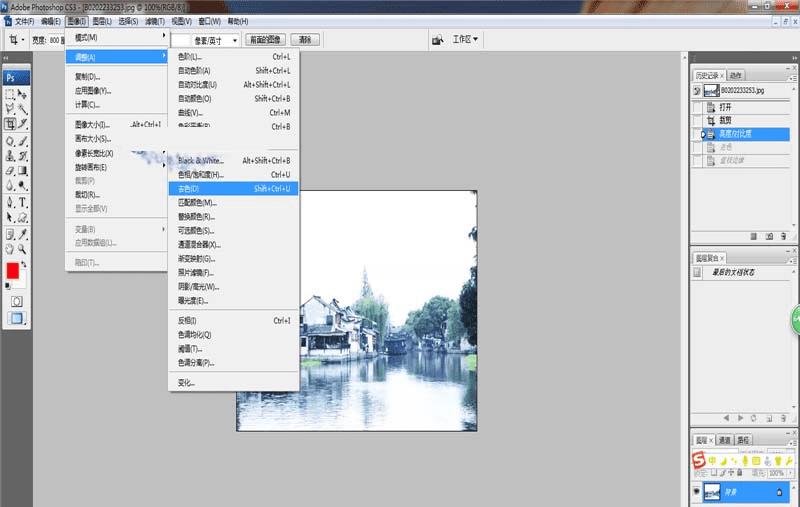Screen dimensions: 800x507
Task: Select the Healing Brush tool
Action: tap(10, 141)
